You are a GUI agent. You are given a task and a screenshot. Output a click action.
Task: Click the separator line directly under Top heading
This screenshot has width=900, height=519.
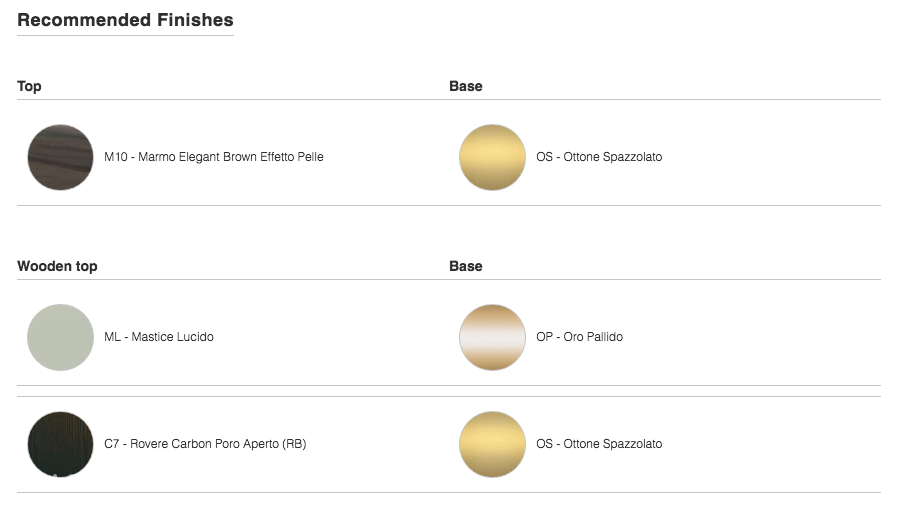(x=449, y=99)
